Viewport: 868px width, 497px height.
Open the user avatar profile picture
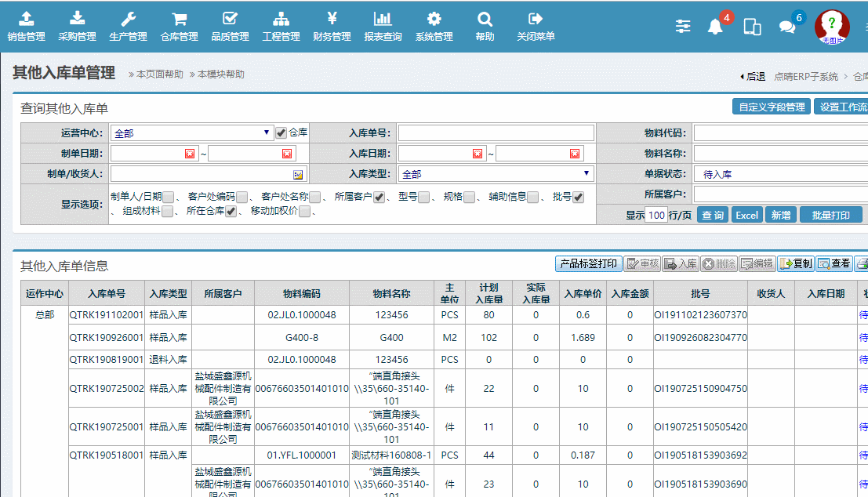coord(832,27)
